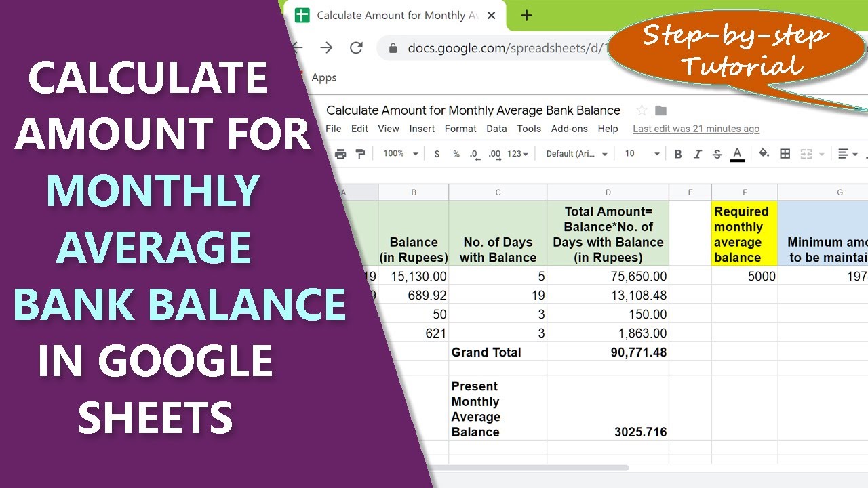Select column G header

pos(824,192)
